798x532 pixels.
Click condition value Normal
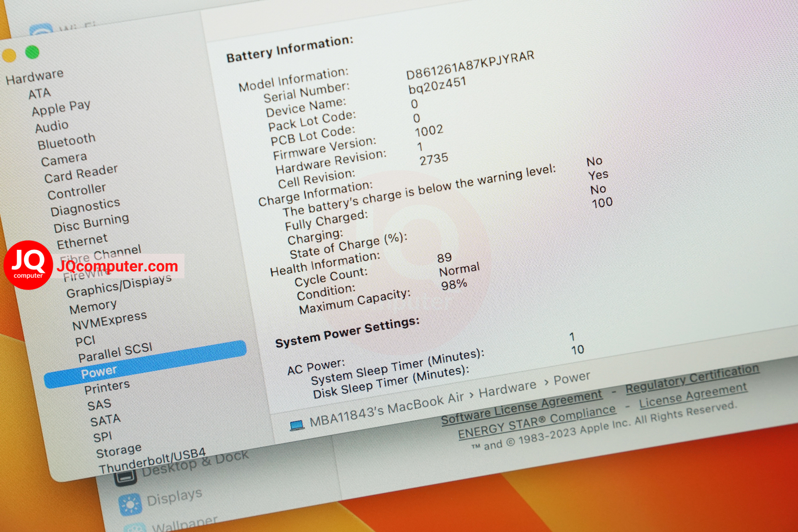click(459, 270)
